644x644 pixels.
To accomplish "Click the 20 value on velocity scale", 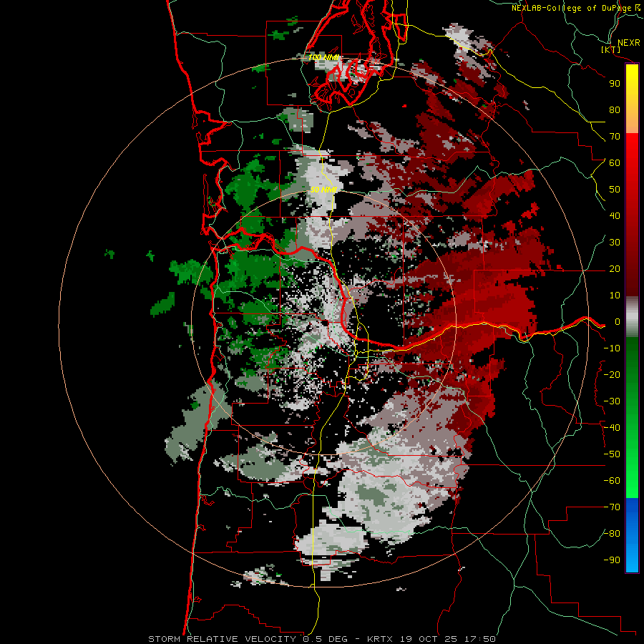I will click(x=615, y=269).
